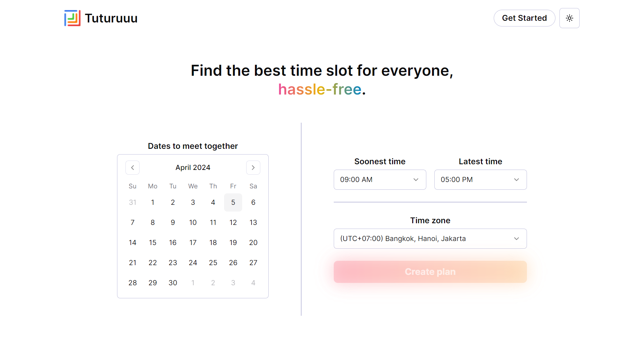This screenshot has height=362, width=644.
Task: Select April 5 in the calendar
Action: (233, 202)
